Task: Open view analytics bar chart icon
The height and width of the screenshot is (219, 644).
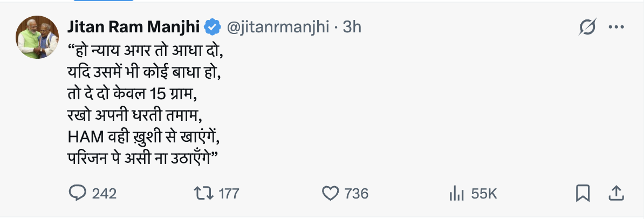Action: [x=457, y=193]
